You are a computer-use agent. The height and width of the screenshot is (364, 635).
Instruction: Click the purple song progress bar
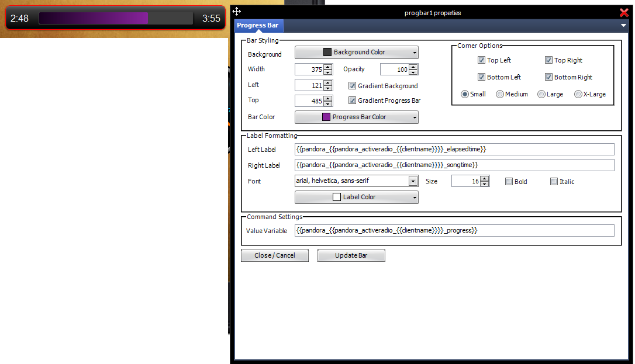tap(116, 18)
